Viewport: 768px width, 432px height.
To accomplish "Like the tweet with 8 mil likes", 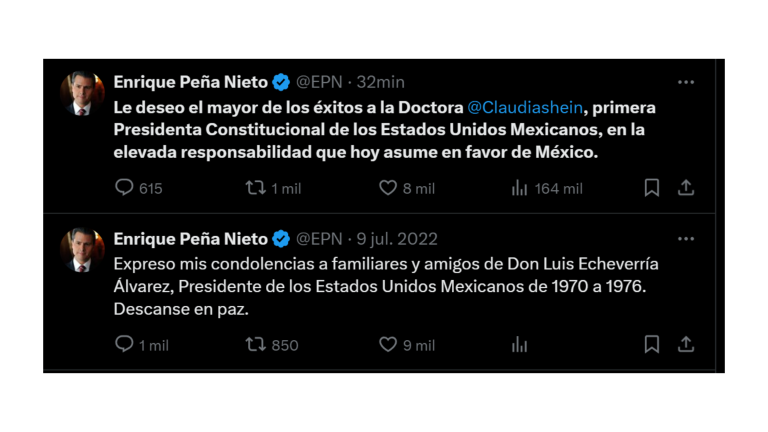I will [388, 187].
